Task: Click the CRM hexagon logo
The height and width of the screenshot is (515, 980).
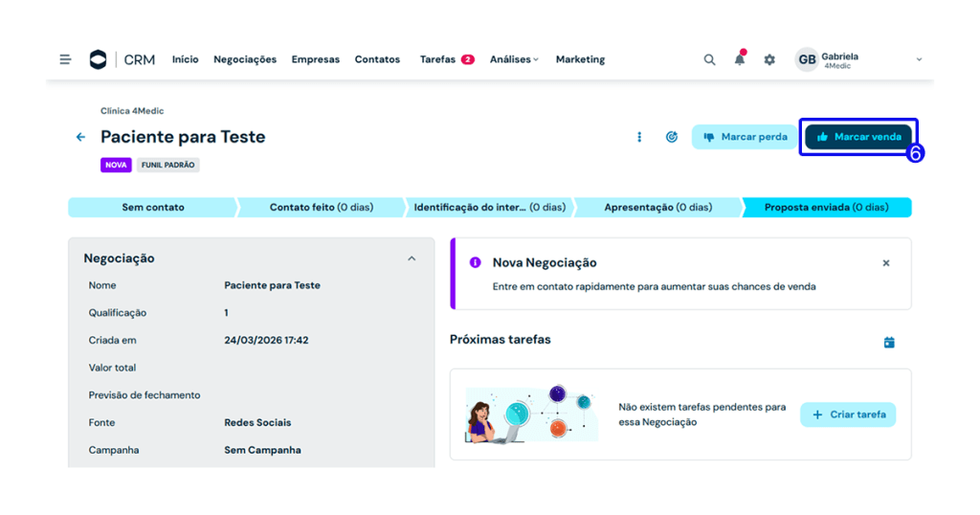Action: click(98, 59)
